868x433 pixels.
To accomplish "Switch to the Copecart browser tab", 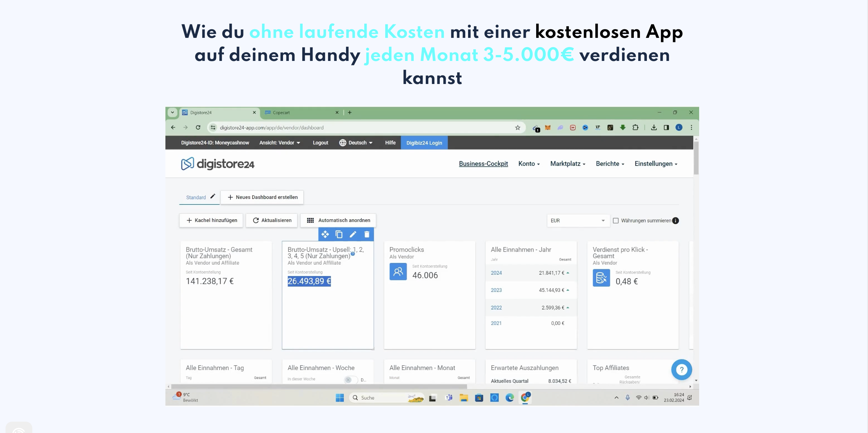I will 302,113.
